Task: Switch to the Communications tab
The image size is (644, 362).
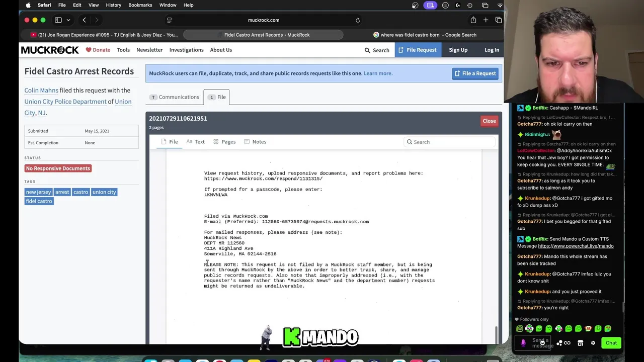Action: click(175, 97)
